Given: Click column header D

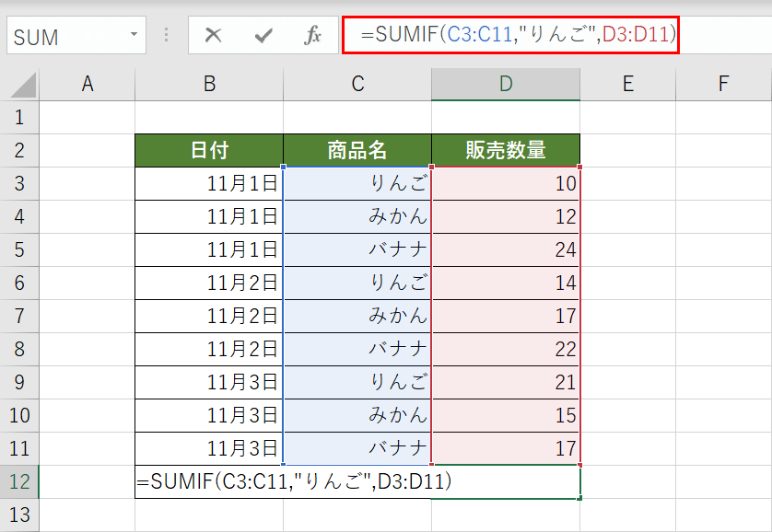Looking at the screenshot, I should 505,83.
